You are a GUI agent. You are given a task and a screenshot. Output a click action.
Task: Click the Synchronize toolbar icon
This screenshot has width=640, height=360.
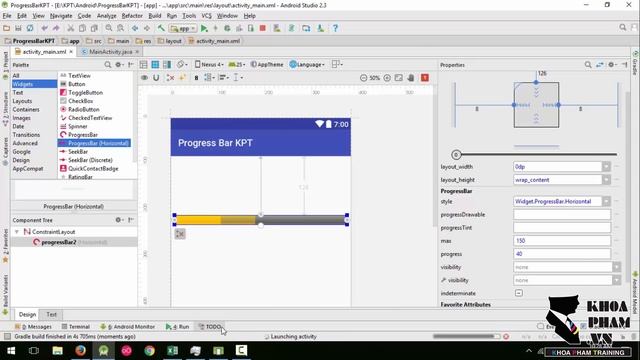click(x=30, y=28)
